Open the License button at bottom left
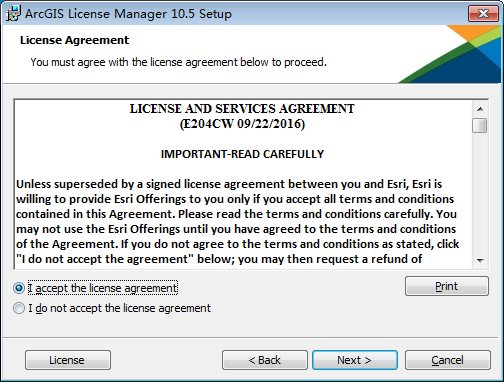Screen dimensions: 504x382 coord(68,360)
